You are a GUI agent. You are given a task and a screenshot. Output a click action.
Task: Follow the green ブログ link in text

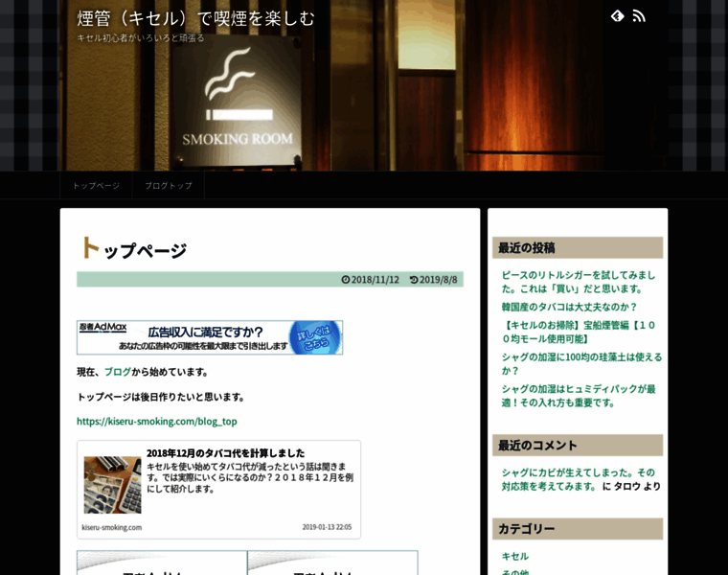118,372
